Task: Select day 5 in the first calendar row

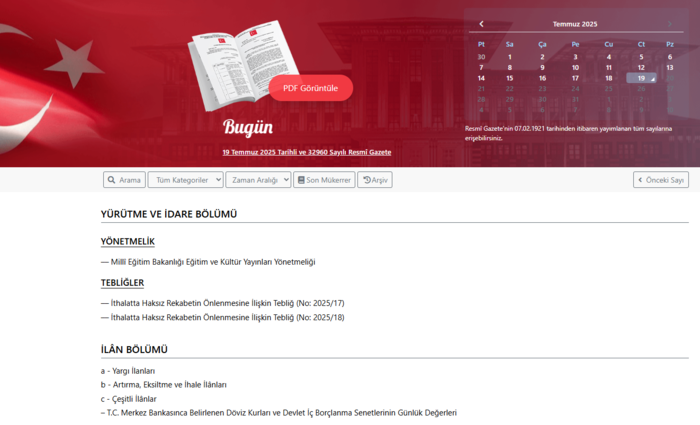Action: click(x=641, y=57)
